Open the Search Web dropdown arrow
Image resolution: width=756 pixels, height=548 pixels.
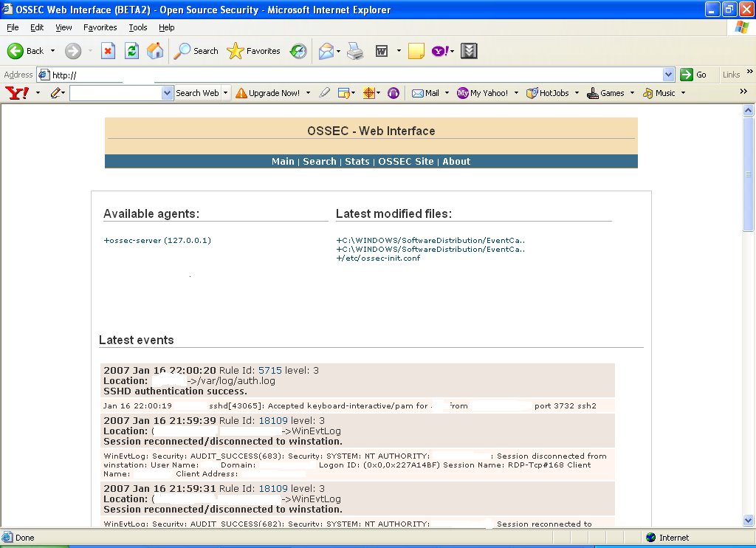[226, 92]
